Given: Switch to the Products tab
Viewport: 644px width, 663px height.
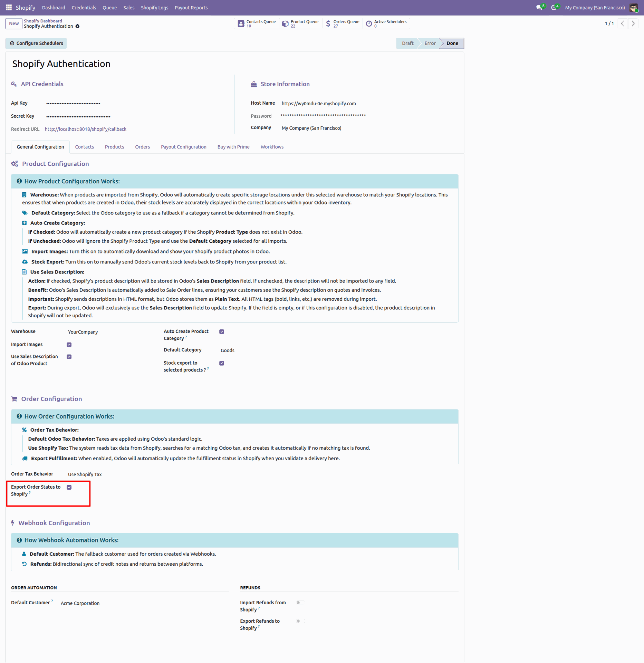Looking at the screenshot, I should point(114,147).
